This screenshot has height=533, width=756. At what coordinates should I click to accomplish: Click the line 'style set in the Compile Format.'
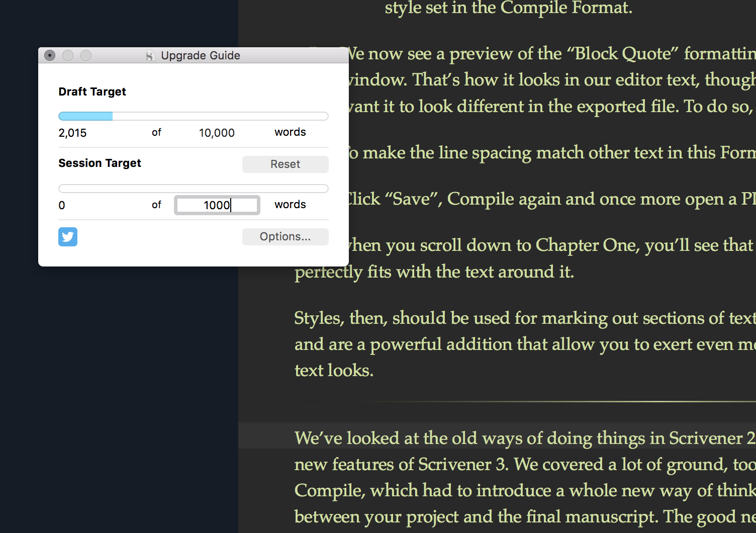(x=509, y=8)
